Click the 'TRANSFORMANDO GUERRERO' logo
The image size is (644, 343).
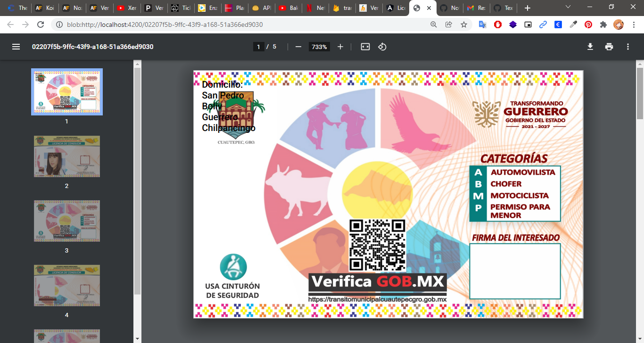click(x=520, y=114)
